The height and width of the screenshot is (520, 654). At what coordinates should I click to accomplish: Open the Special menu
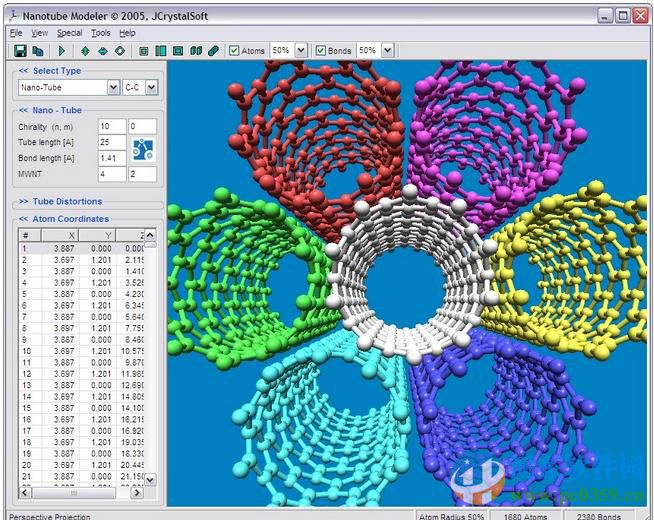click(x=69, y=33)
